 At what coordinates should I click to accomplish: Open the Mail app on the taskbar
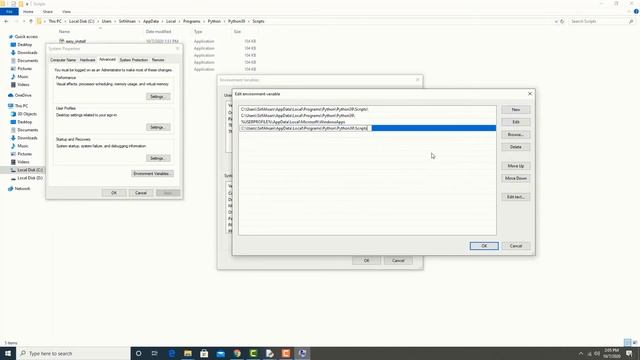click(220, 353)
